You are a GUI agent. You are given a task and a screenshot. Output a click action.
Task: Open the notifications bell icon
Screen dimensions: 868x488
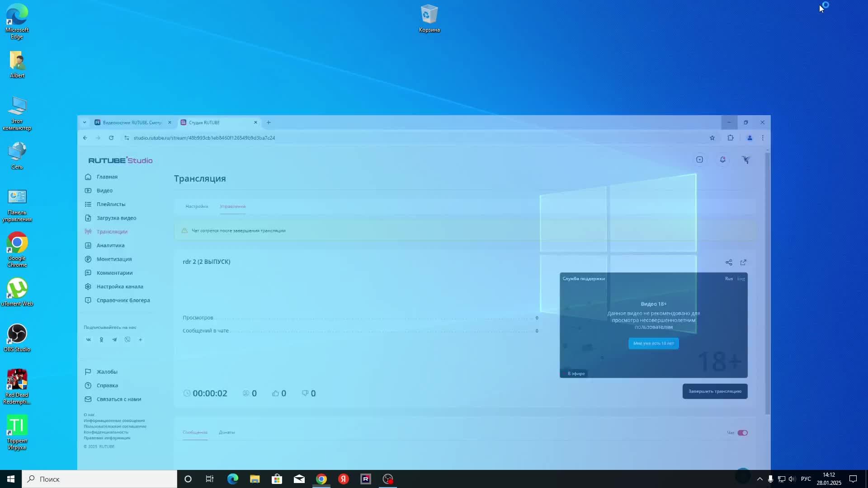point(722,160)
